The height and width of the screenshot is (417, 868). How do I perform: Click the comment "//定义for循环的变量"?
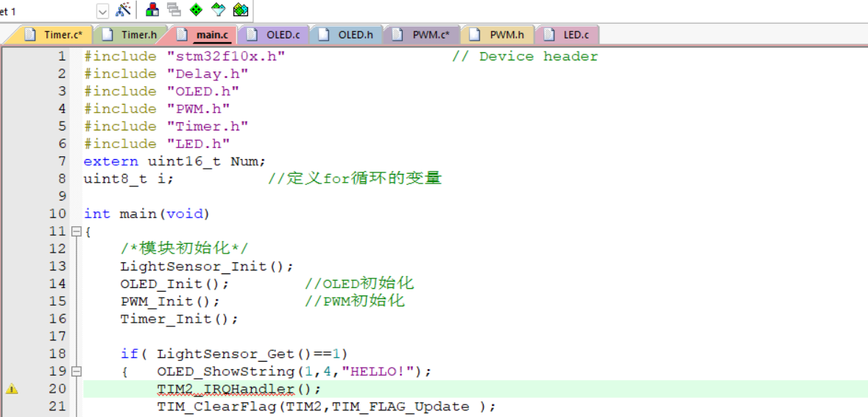pos(355,179)
